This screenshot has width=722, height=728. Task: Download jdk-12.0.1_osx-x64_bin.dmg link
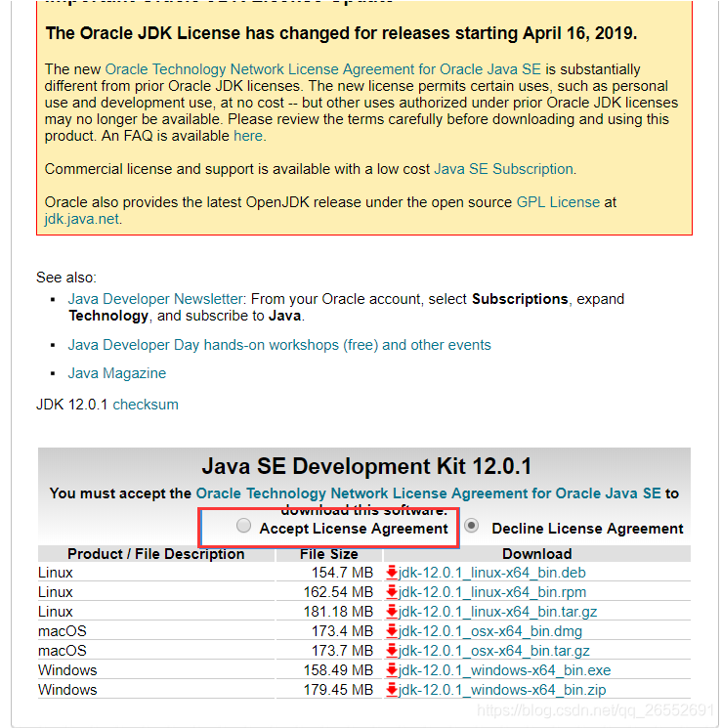coord(490,631)
